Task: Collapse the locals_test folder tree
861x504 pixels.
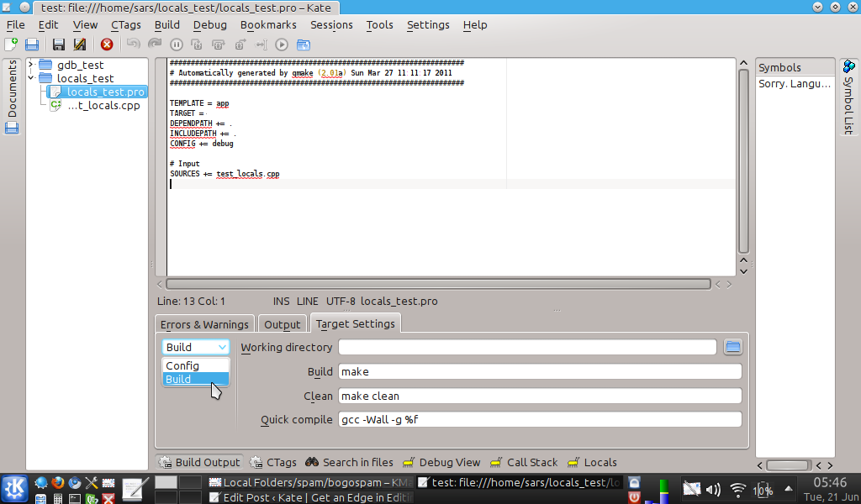Action: pyautogui.click(x=31, y=78)
